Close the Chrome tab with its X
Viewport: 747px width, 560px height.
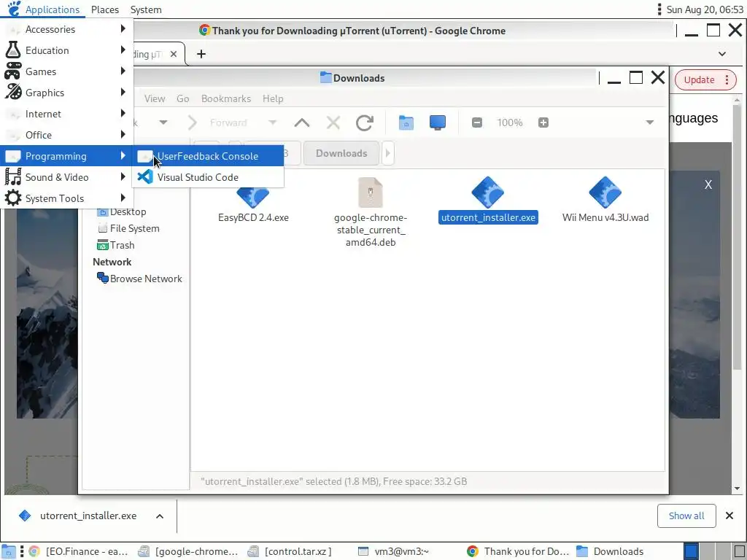(x=174, y=54)
